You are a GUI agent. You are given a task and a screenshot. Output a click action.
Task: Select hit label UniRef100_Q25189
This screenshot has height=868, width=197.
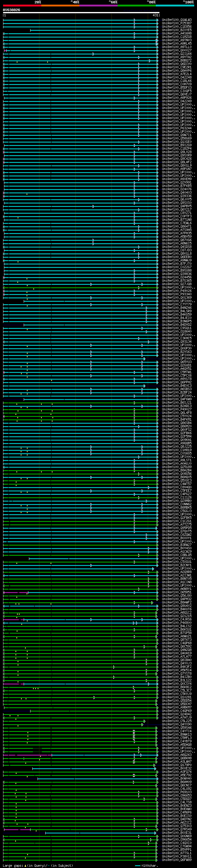(x=177, y=467)
